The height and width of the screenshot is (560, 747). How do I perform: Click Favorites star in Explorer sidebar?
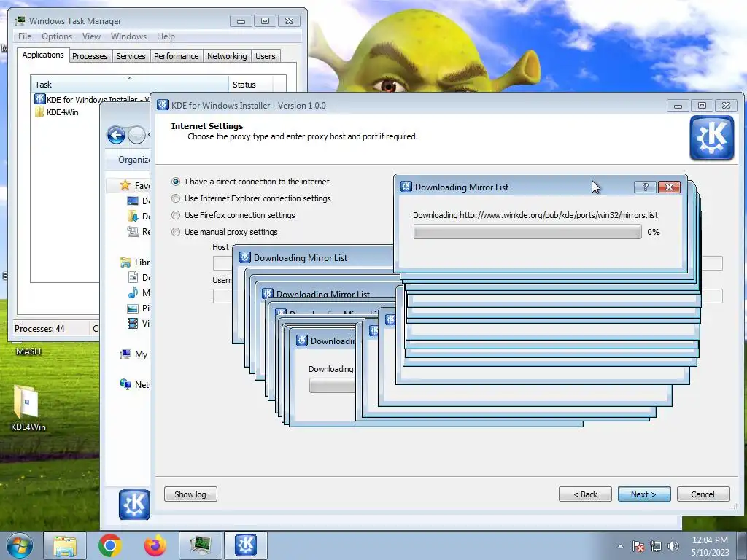coord(125,185)
